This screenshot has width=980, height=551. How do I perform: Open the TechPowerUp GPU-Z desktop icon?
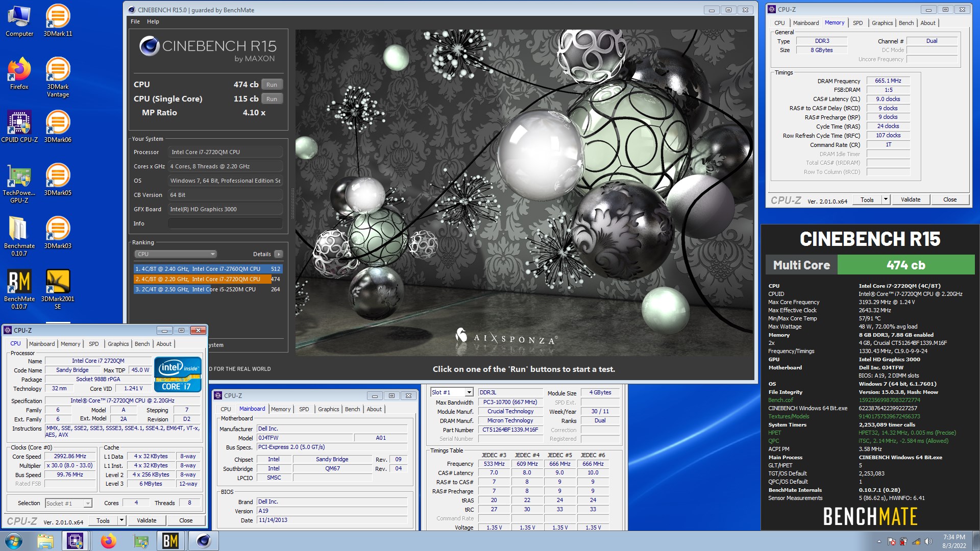[19, 184]
